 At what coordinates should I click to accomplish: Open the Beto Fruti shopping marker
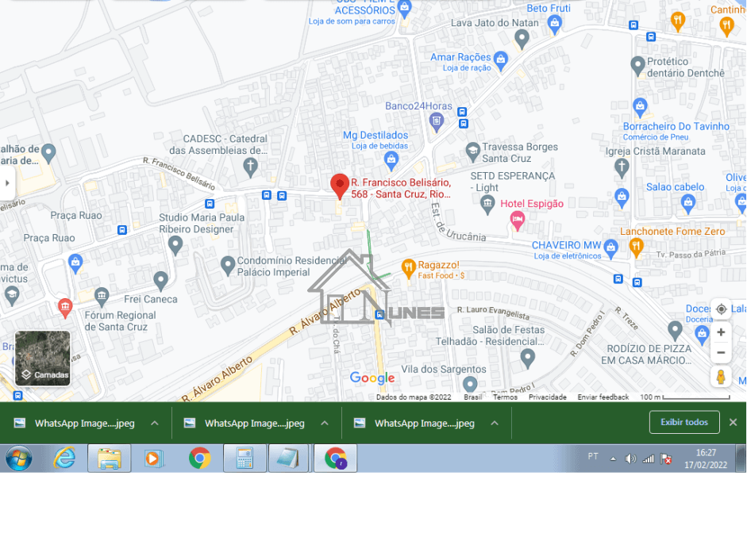pyautogui.click(x=554, y=25)
